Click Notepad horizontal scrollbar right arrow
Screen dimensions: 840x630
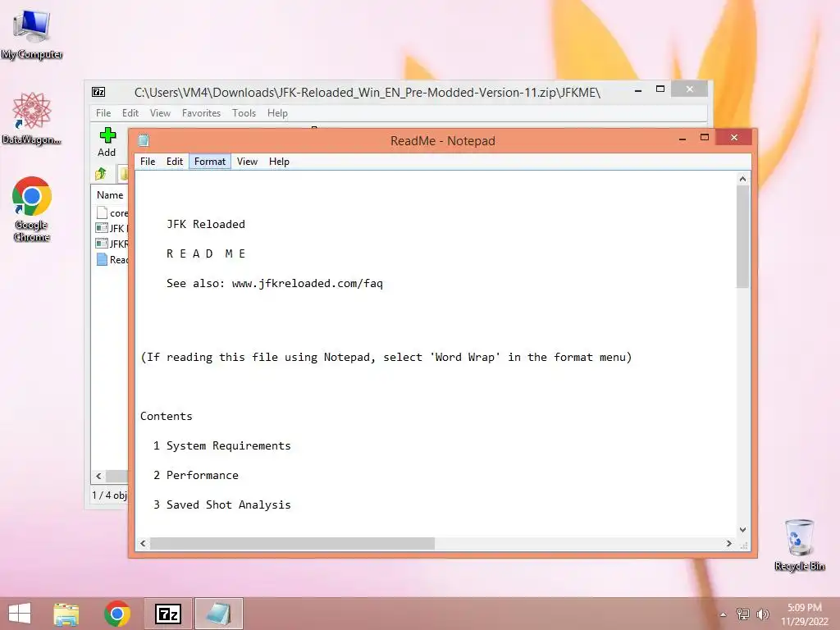click(728, 543)
